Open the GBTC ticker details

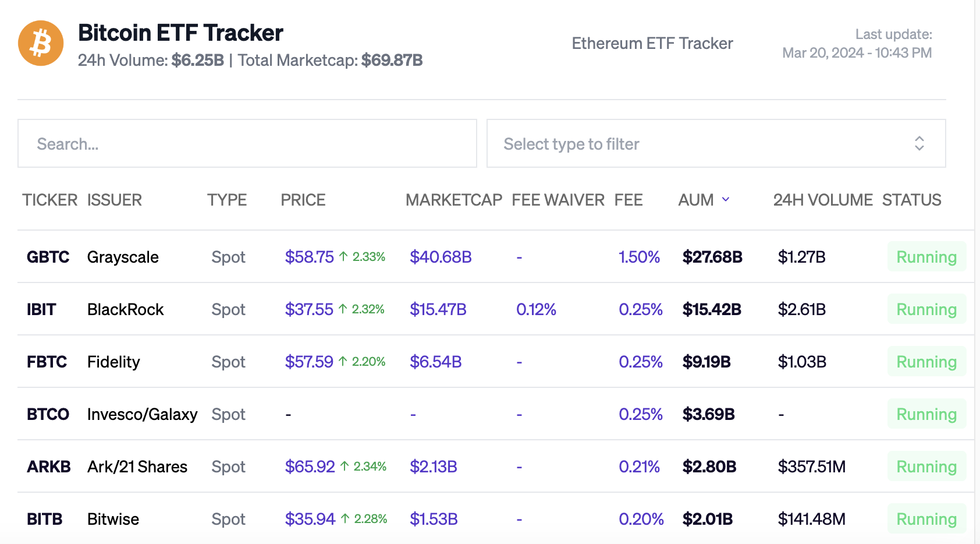click(x=48, y=256)
